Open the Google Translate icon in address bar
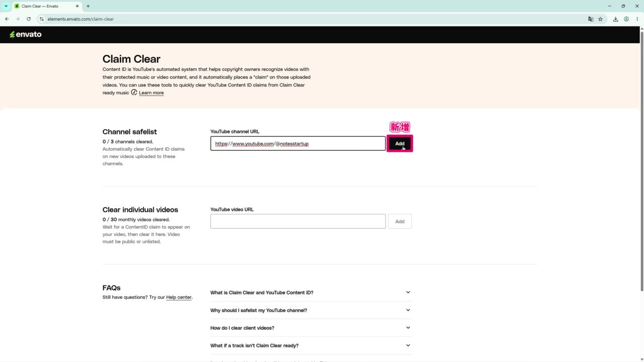The image size is (644, 362). click(x=591, y=19)
